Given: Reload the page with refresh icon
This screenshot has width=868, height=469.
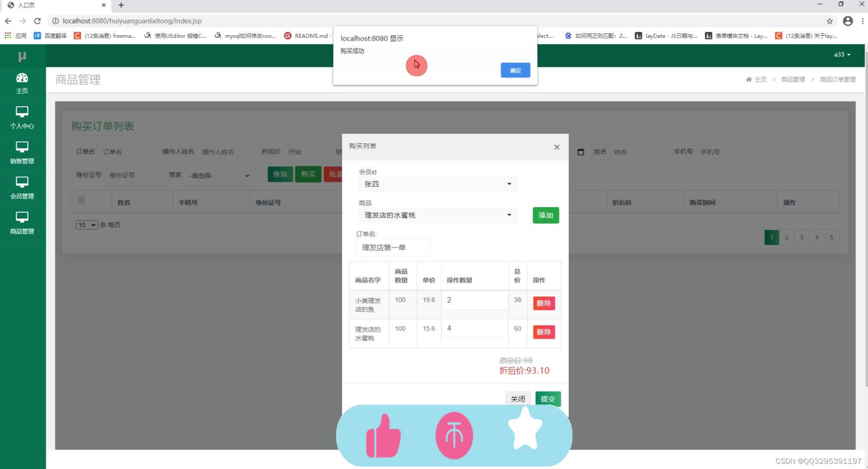Looking at the screenshot, I should [37, 21].
